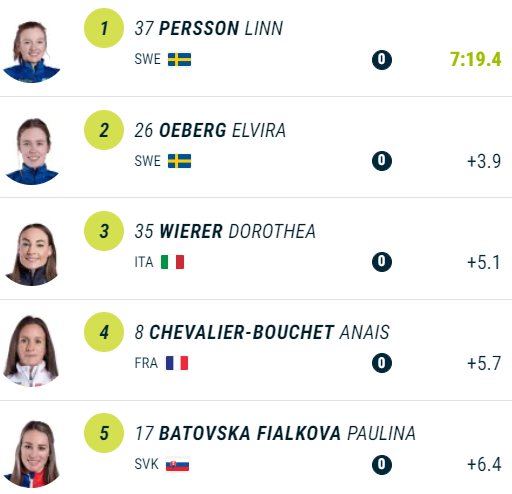Click rank 3 yellow badge
Image resolution: width=512 pixels, height=494 pixels.
coord(104,231)
